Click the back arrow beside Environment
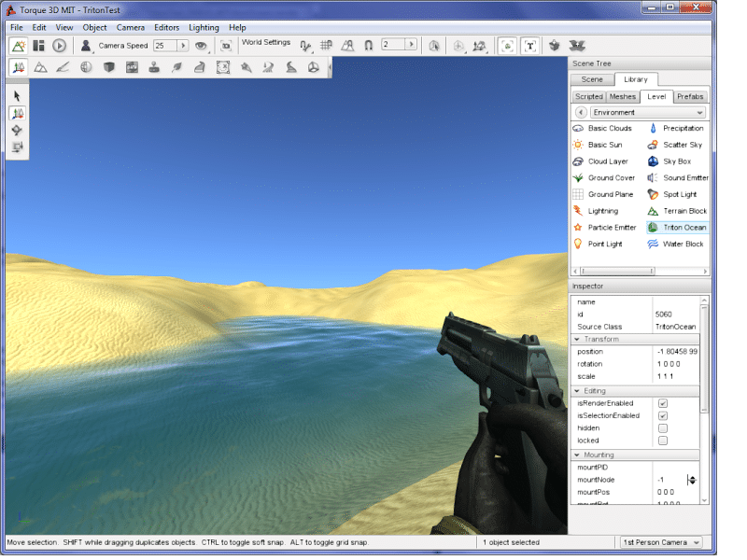Viewport: 747px width, 560px height. [581, 112]
